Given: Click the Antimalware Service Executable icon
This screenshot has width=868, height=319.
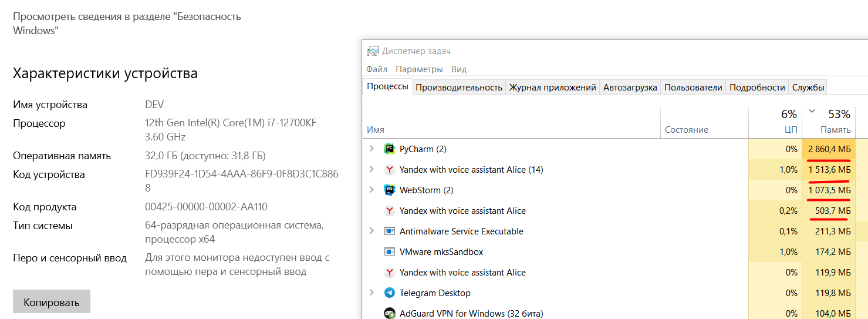Looking at the screenshot, I should click(389, 231).
